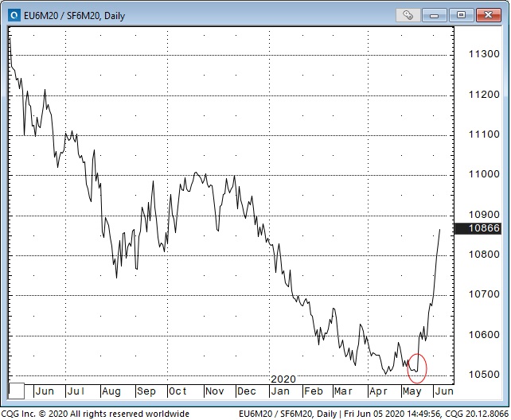The height and width of the screenshot is (420, 511).
Task: Click the 11300 price axis label
Action: point(484,54)
